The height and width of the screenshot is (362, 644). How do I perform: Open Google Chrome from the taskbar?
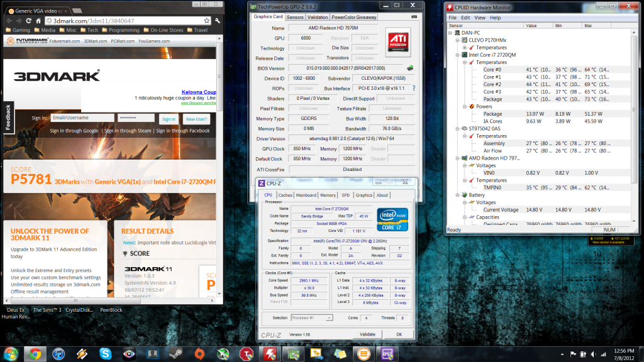tap(35, 354)
